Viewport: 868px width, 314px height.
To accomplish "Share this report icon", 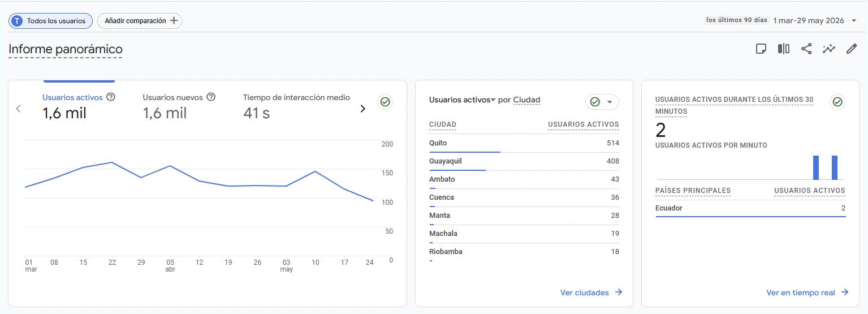I will (x=806, y=49).
